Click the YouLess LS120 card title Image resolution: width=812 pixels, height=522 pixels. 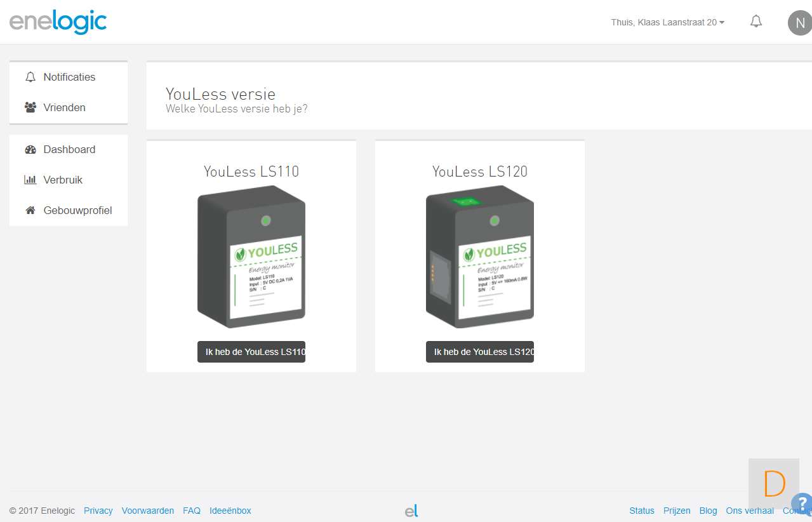click(x=480, y=171)
